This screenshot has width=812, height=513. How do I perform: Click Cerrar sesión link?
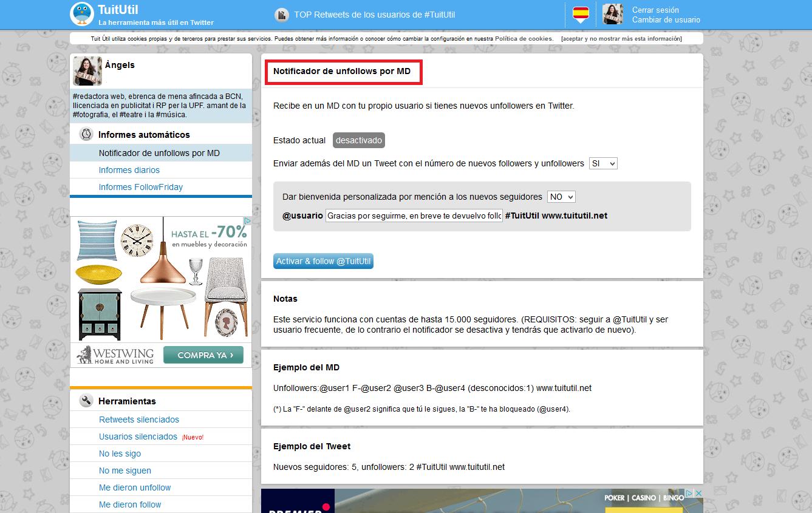[655, 10]
